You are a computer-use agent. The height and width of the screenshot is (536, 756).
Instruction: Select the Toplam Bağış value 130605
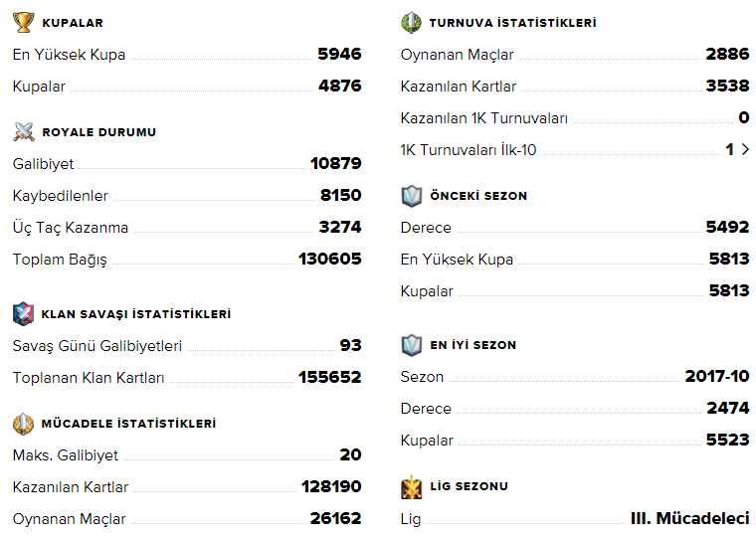tap(329, 260)
